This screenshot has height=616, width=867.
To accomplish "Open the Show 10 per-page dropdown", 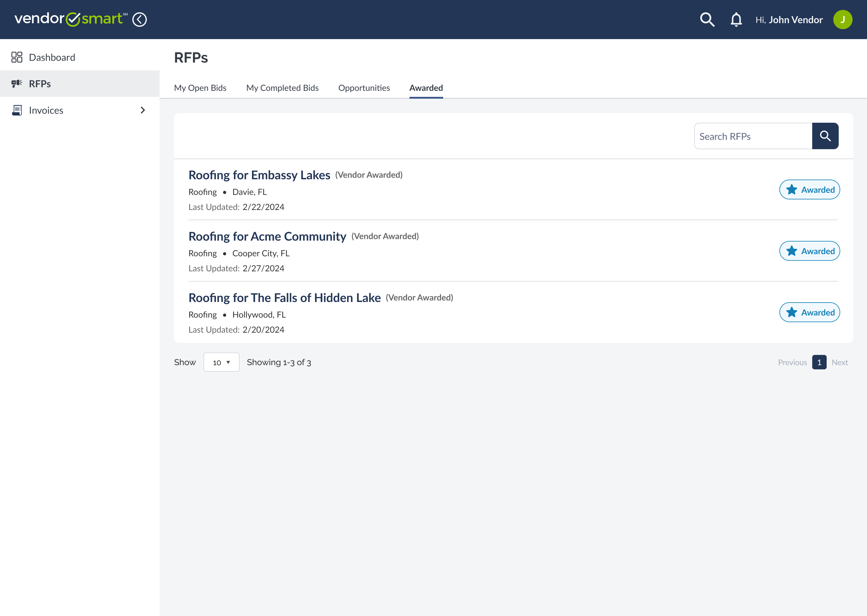I will 221,362.
